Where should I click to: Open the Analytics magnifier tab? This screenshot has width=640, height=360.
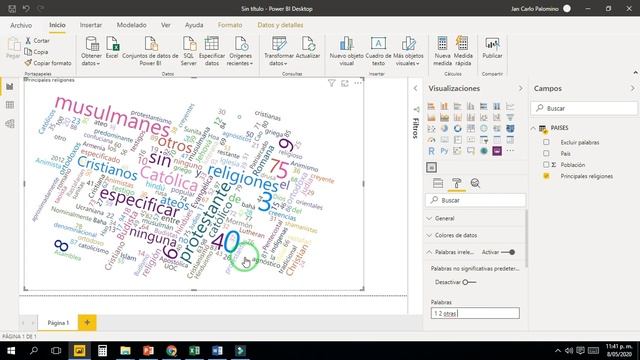(475, 183)
